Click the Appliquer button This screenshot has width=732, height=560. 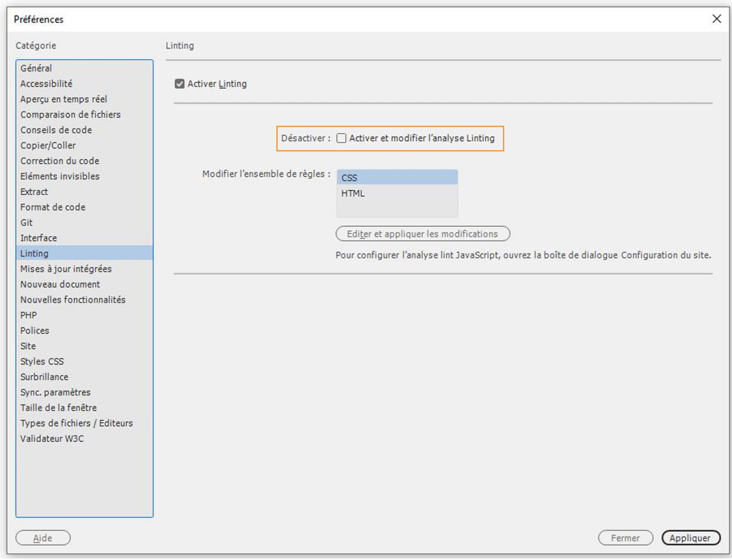691,538
